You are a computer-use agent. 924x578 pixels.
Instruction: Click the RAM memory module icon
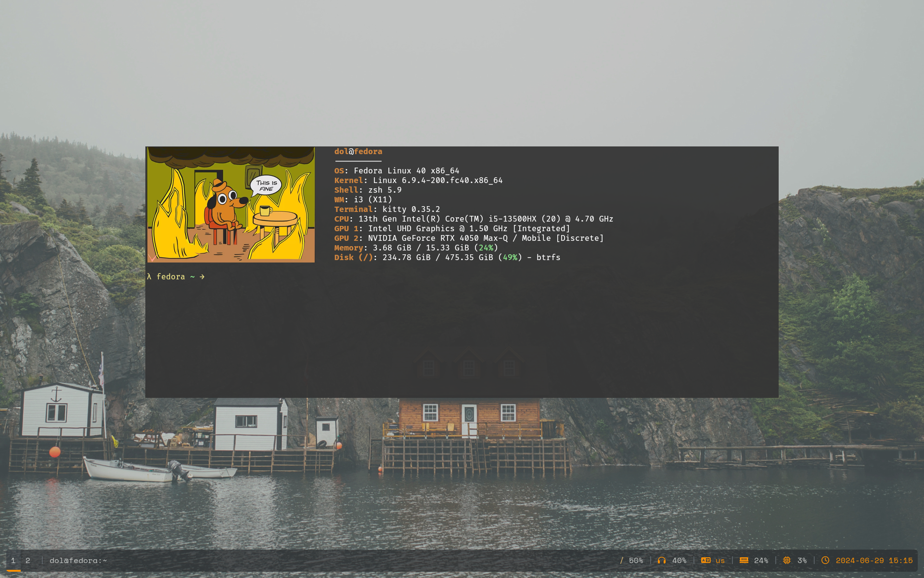click(744, 560)
